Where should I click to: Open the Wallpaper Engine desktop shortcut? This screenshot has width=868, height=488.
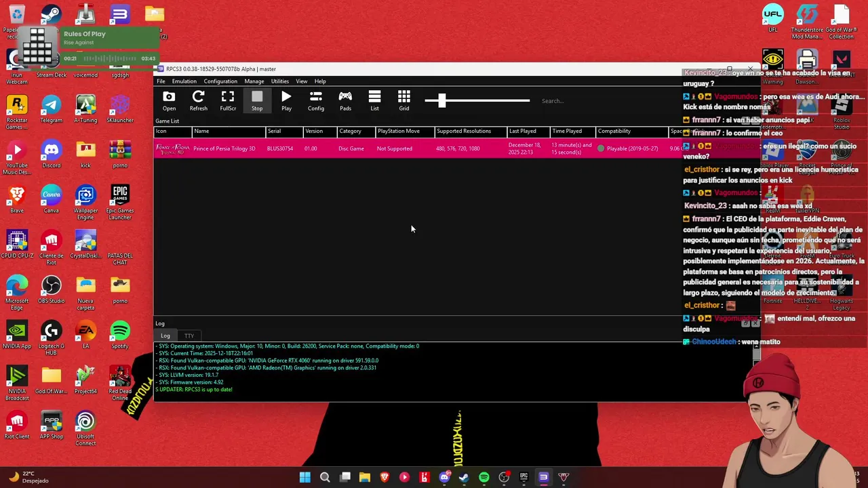click(x=85, y=203)
